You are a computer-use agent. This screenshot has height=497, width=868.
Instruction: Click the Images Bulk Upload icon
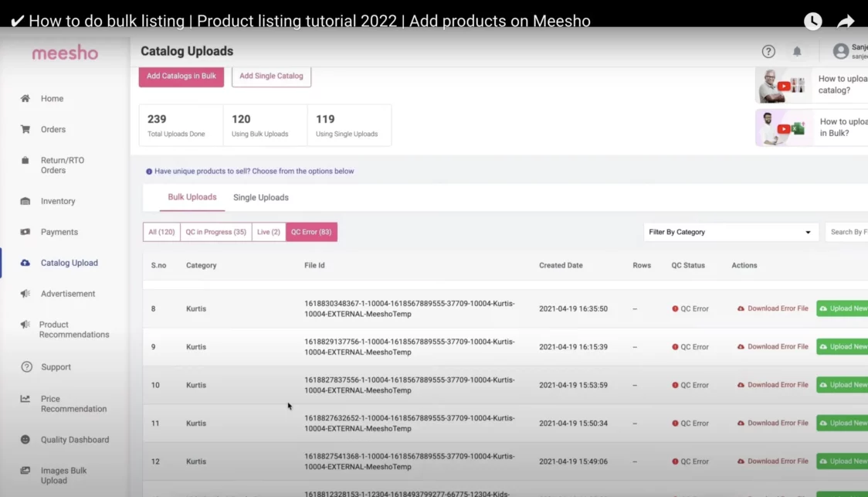tap(25, 471)
